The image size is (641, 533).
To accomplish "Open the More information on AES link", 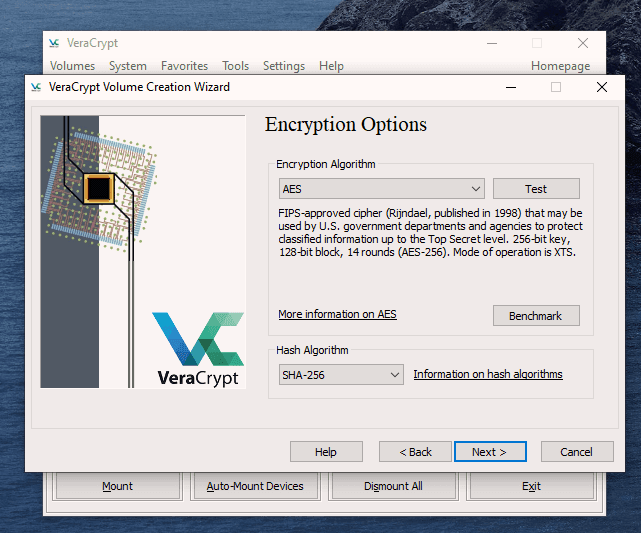I will pos(337,314).
